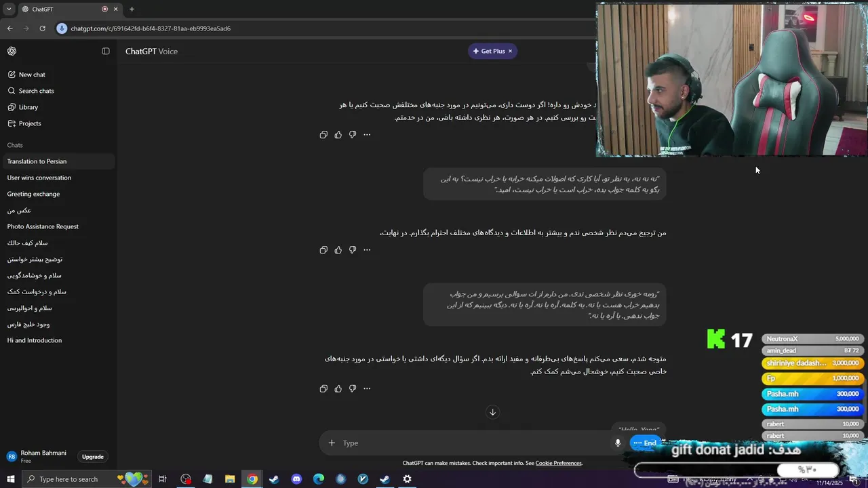Screen dimensions: 868x488
Task: Switch to Chrome on the taskbar
Action: pyautogui.click(x=252, y=479)
